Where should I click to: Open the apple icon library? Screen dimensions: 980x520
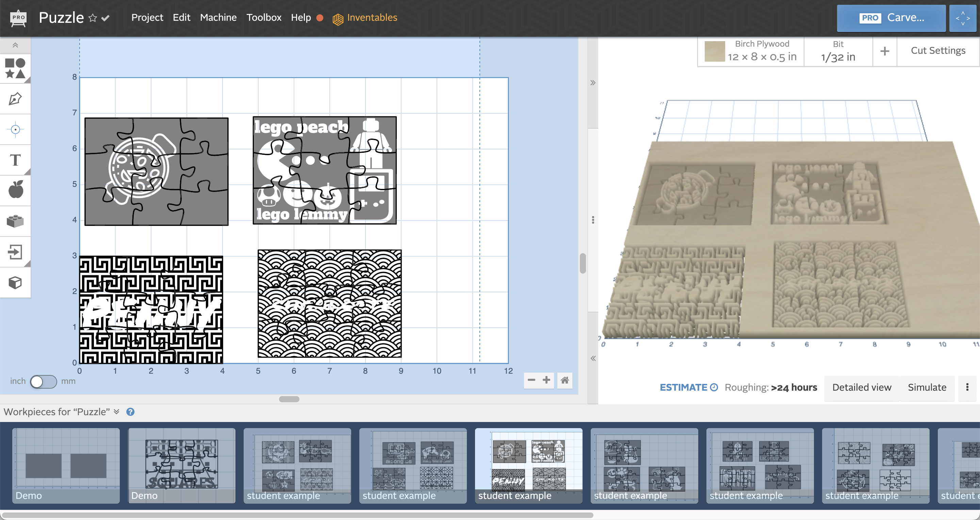(x=15, y=190)
